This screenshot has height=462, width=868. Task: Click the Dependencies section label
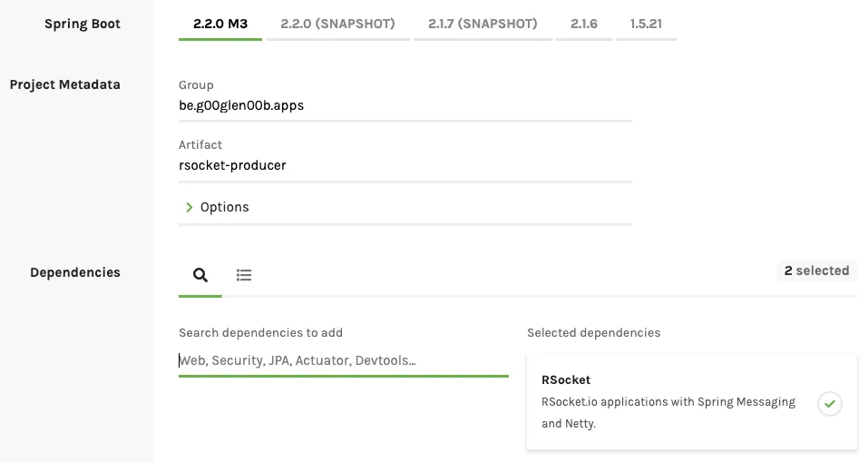[74, 272]
